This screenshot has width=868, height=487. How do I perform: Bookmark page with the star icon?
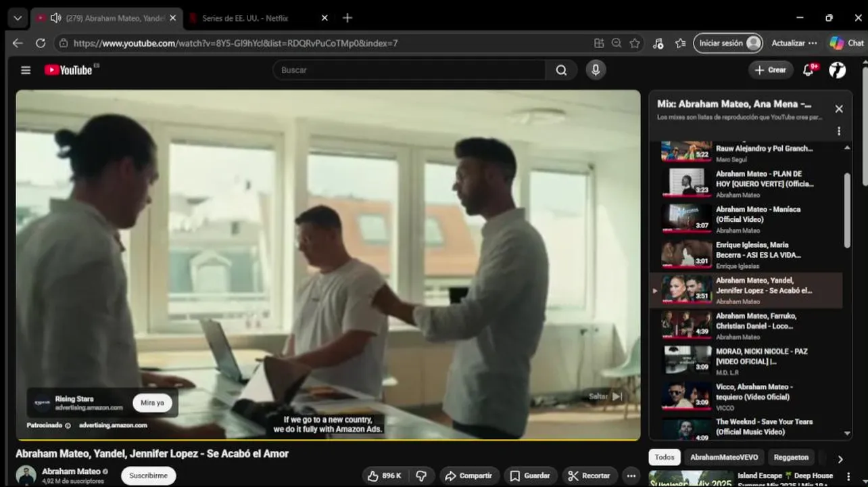pos(635,43)
